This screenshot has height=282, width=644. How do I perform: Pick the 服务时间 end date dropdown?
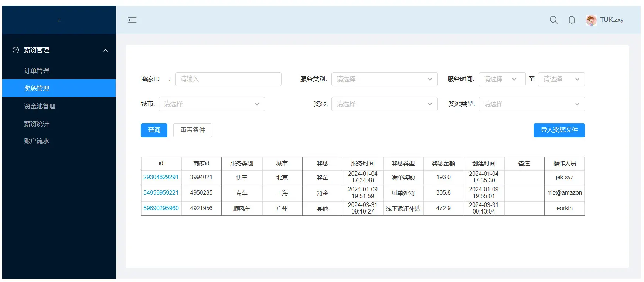click(561, 79)
